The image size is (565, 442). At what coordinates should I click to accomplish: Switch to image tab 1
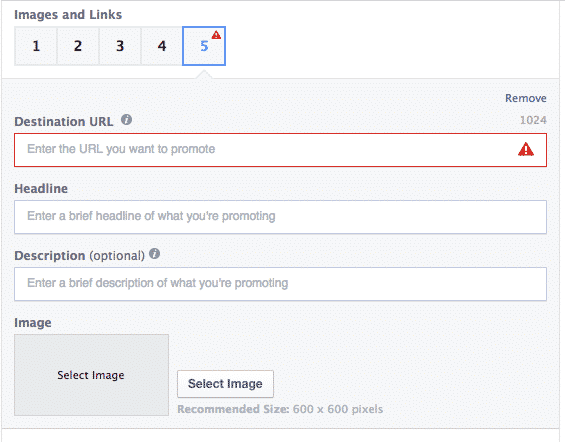point(36,46)
